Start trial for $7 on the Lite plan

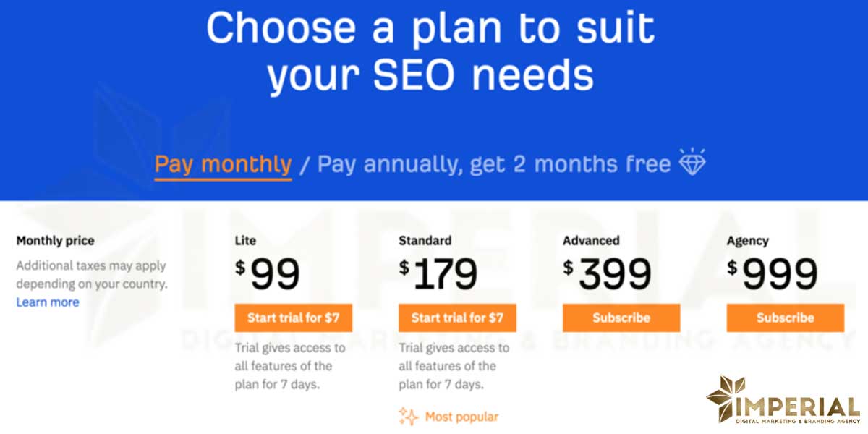coord(294,318)
